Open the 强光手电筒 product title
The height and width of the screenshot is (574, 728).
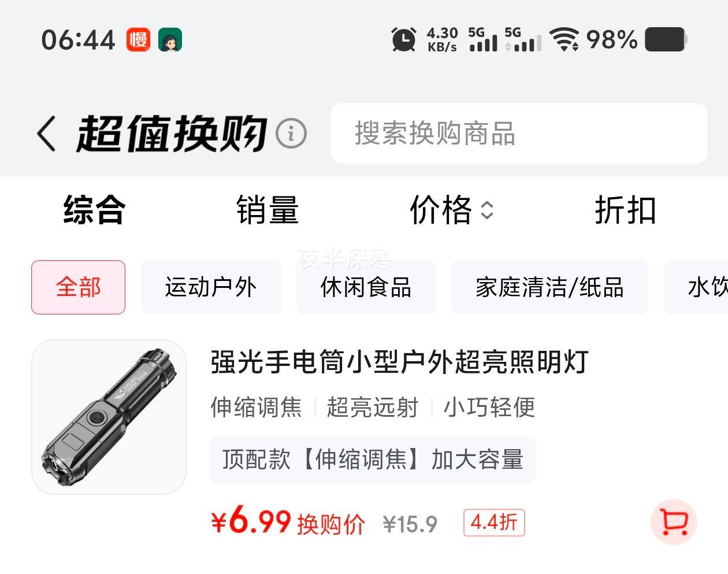[399, 362]
